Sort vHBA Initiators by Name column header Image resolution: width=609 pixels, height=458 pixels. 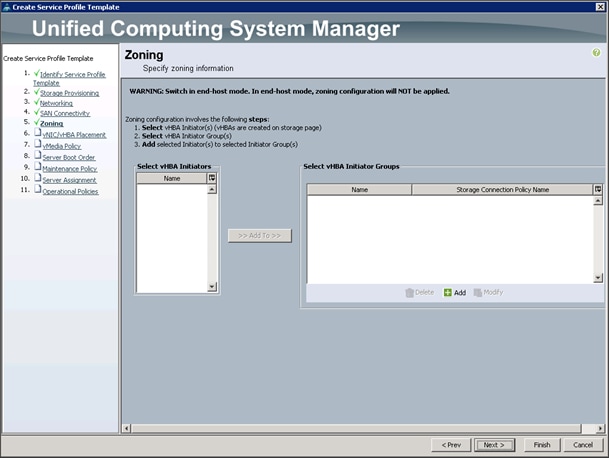(x=172, y=178)
